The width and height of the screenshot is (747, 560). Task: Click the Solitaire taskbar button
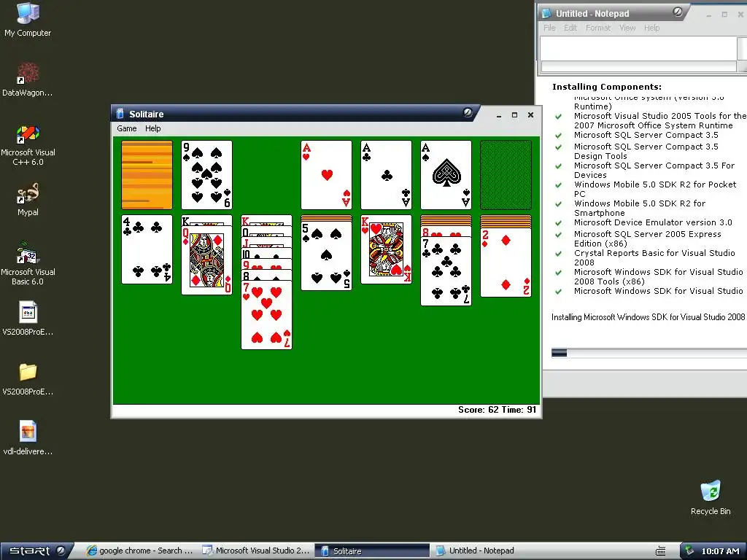pos(371,551)
